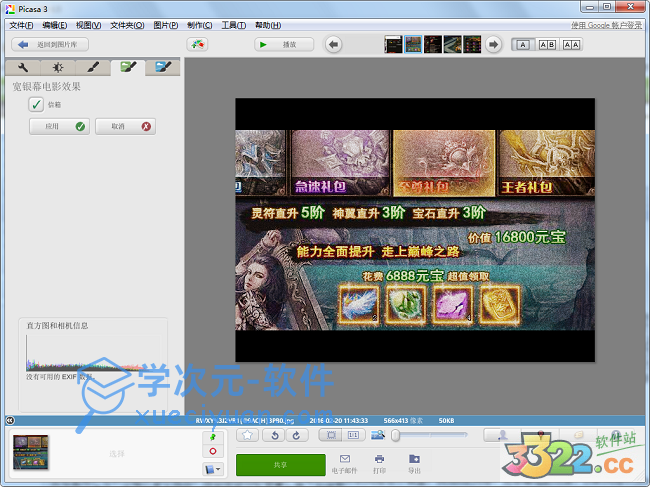Click the 宽银幕电影效果 heading
650x487 pixels.
[x=46, y=87]
